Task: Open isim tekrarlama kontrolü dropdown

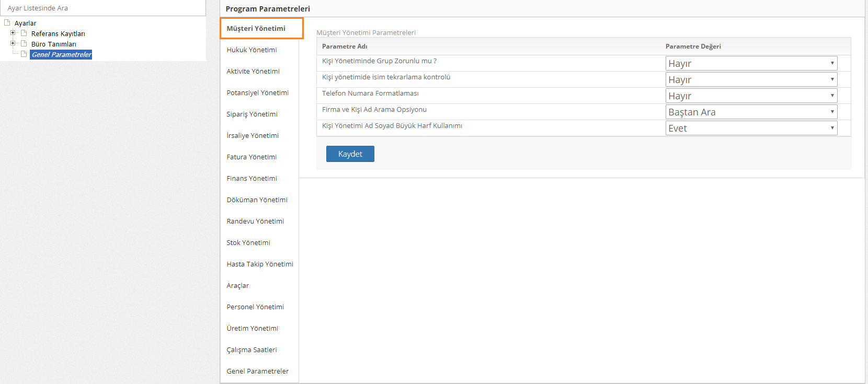Action: 751,79
